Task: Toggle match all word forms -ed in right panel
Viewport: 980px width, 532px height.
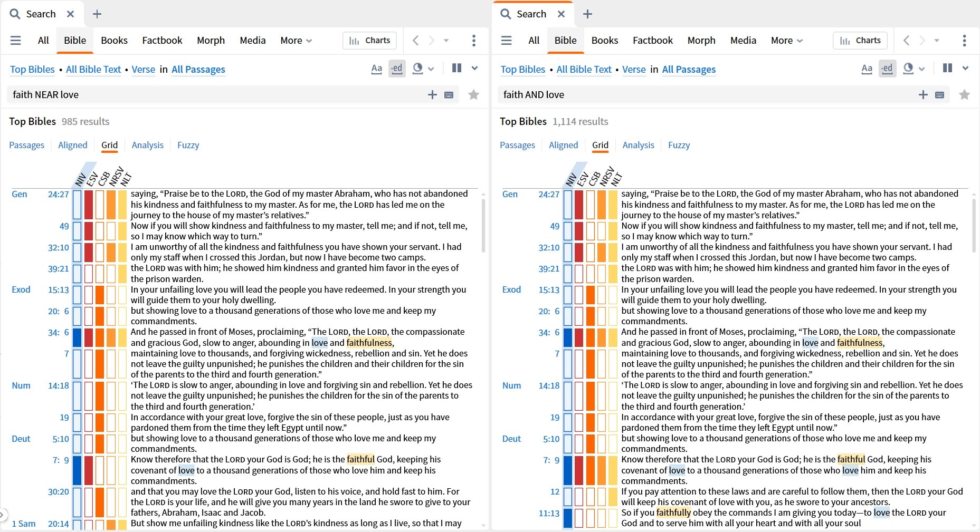Action: [x=887, y=69]
